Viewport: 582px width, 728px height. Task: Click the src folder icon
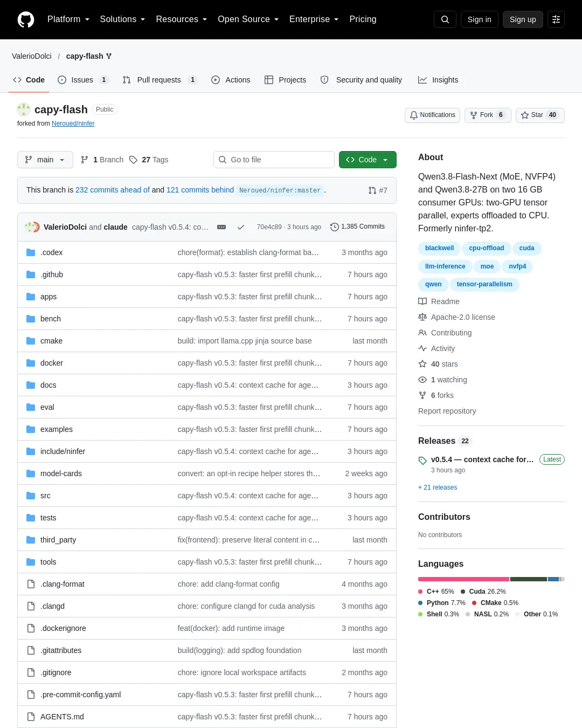click(31, 496)
